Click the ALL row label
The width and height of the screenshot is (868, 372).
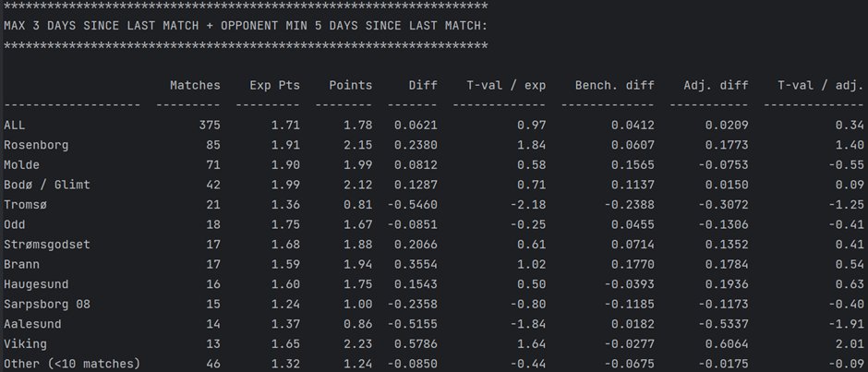pos(15,126)
